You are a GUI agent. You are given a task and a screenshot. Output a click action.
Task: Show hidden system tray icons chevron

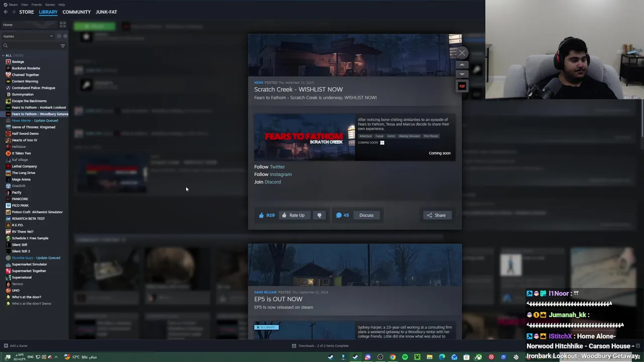(x=56, y=357)
